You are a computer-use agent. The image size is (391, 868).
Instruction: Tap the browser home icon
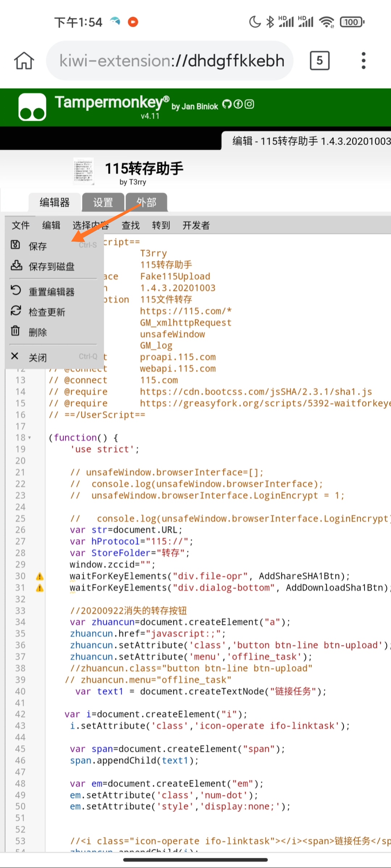[24, 60]
